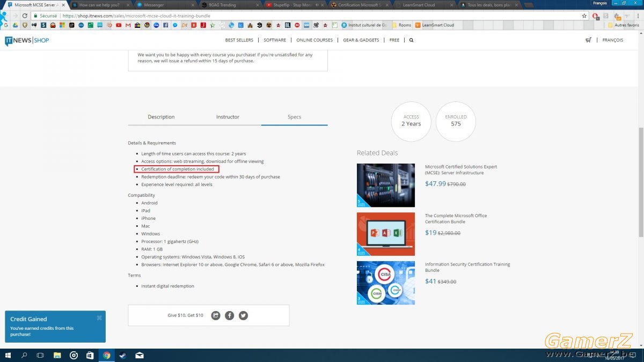644x362 pixels.
Task: Open the Software menu
Action: coord(275,40)
